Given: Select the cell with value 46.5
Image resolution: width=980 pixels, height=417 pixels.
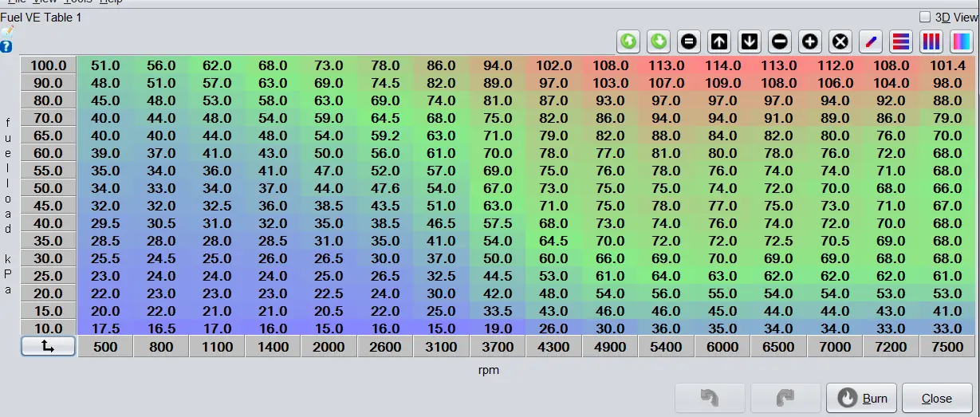Looking at the screenshot, I should click(x=442, y=222).
